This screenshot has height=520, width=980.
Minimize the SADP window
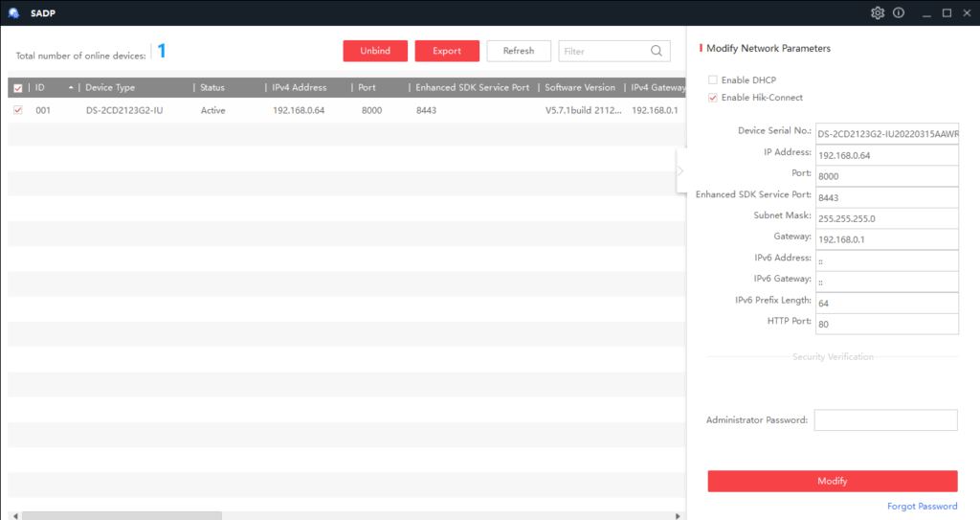(x=925, y=12)
